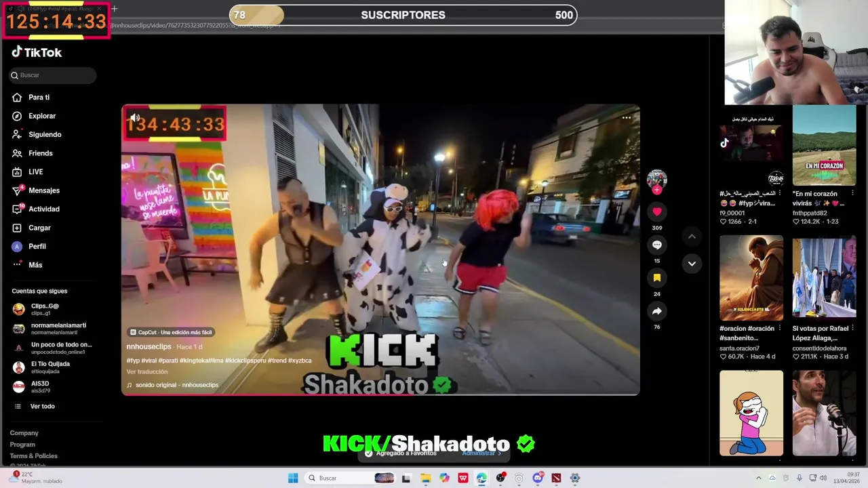The height and width of the screenshot is (488, 868).
Task: Open the man with microphone thumbnail
Action: tap(824, 413)
